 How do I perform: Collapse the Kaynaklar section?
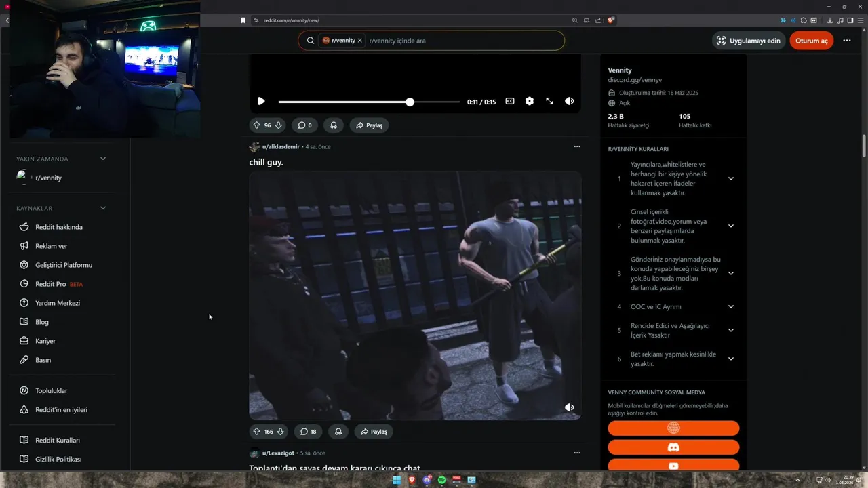[103, 208]
